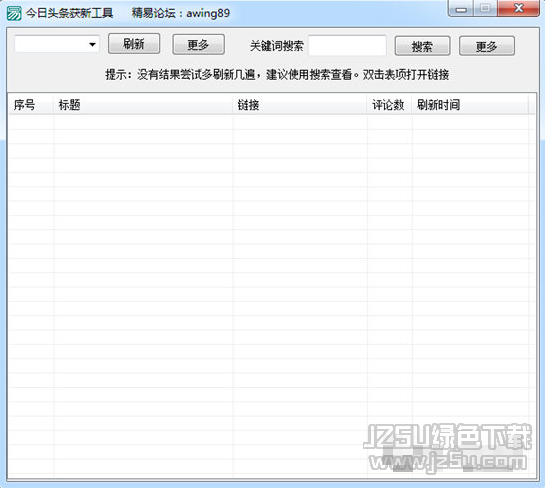Click the 今日头条获新工具 window title text
The width and height of the screenshot is (545, 488).
pos(69,13)
